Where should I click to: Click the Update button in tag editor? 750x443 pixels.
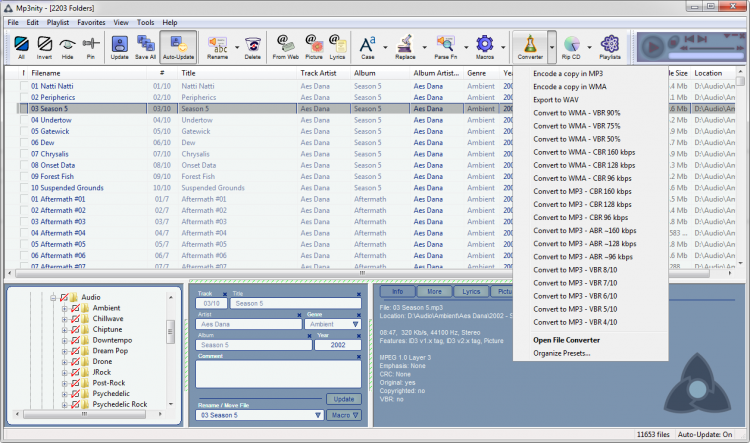point(344,399)
